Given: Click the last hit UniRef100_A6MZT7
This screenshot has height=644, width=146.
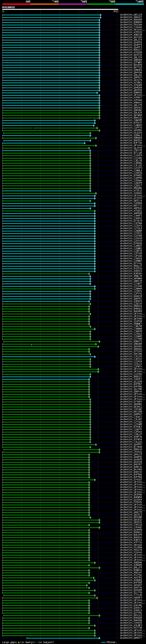Looking at the screenshot, I should point(131,638).
